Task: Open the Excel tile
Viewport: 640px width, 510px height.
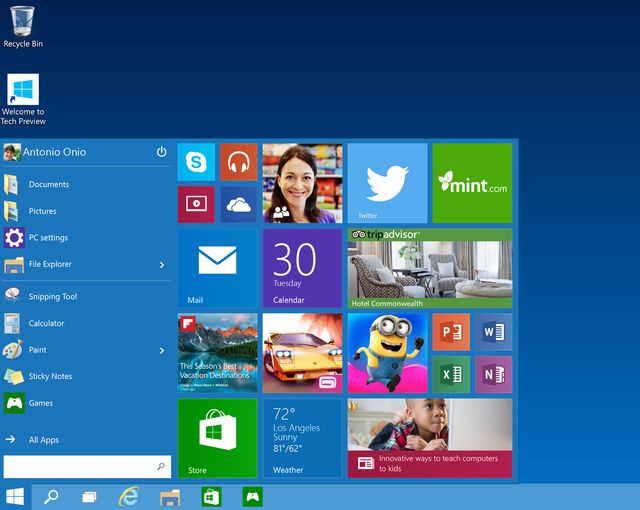Action: (x=450, y=374)
